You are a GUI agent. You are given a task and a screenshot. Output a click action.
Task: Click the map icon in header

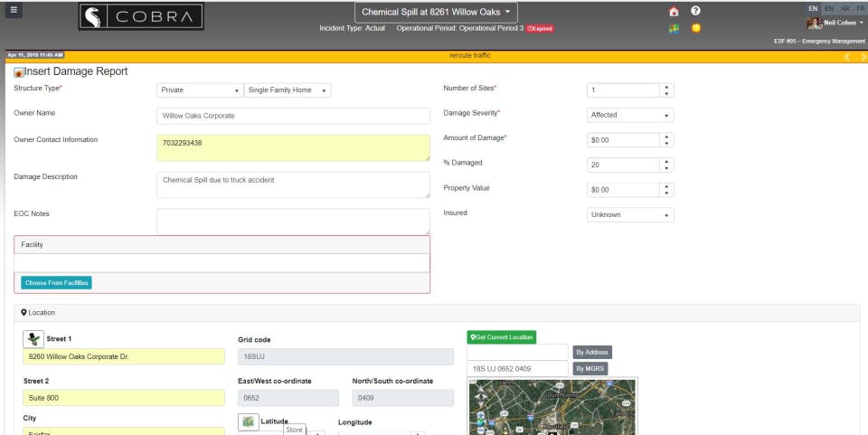click(674, 28)
